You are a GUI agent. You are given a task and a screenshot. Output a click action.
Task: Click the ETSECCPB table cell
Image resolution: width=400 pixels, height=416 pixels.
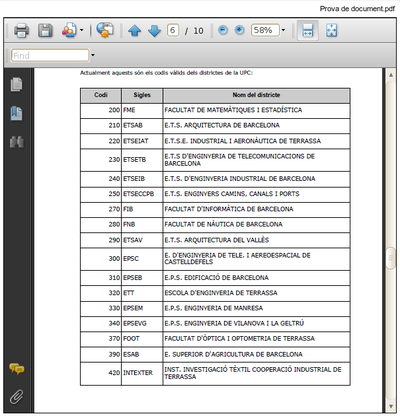tap(142, 194)
